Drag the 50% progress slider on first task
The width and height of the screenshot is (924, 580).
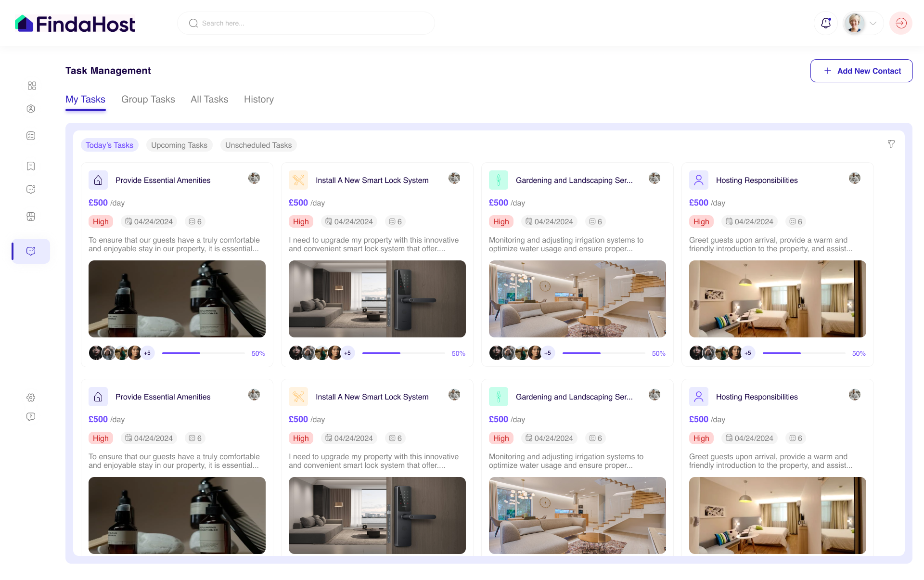point(200,353)
